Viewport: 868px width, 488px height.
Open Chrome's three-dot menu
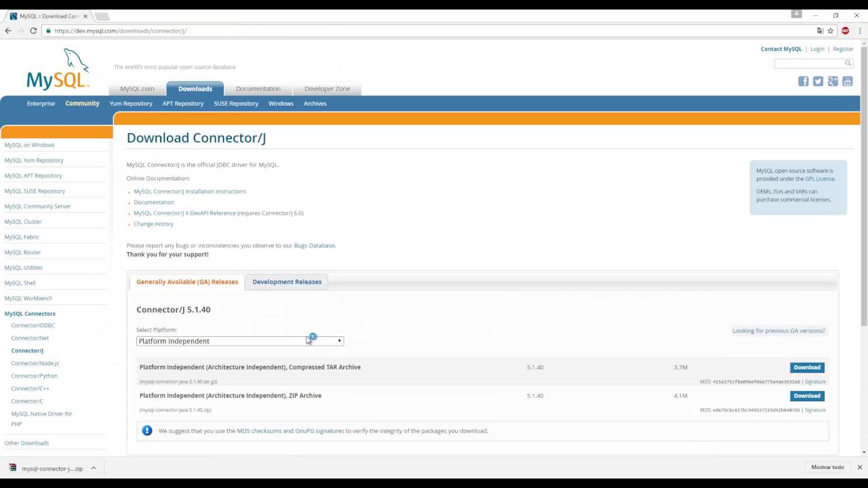click(x=859, y=30)
